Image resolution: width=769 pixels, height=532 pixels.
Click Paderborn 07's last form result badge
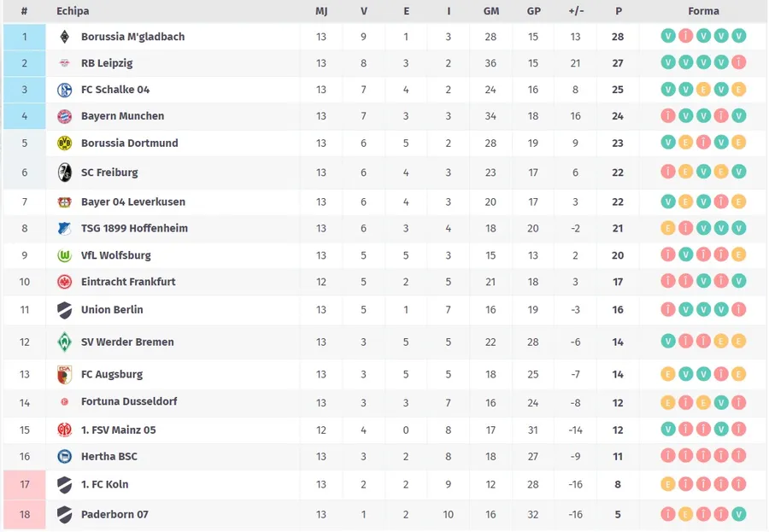point(739,514)
